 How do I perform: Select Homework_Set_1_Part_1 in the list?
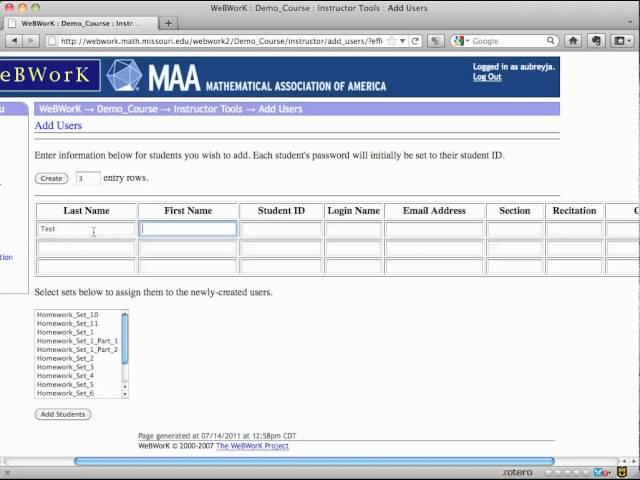pos(77,341)
